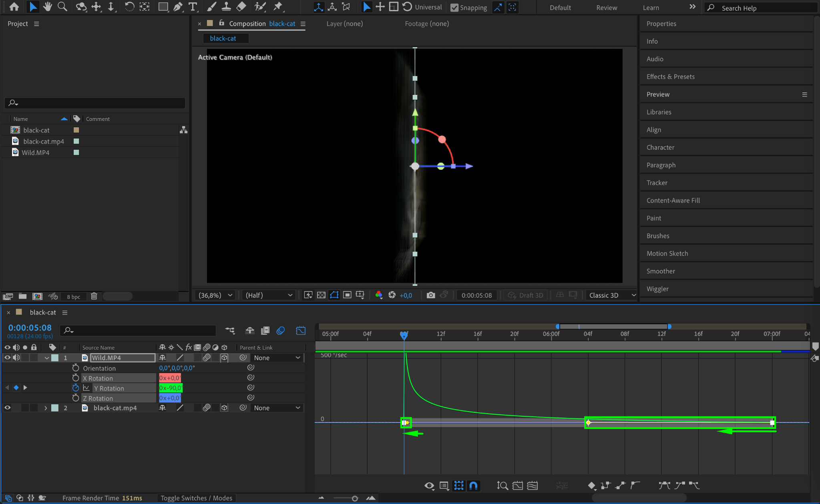Select the Rotation tool
This screenshot has height=504, width=820.
129,7
